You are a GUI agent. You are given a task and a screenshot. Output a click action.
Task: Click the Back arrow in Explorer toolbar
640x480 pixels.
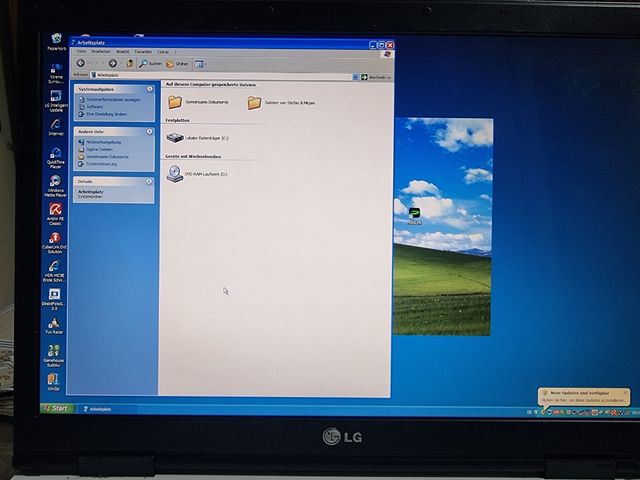point(81,63)
